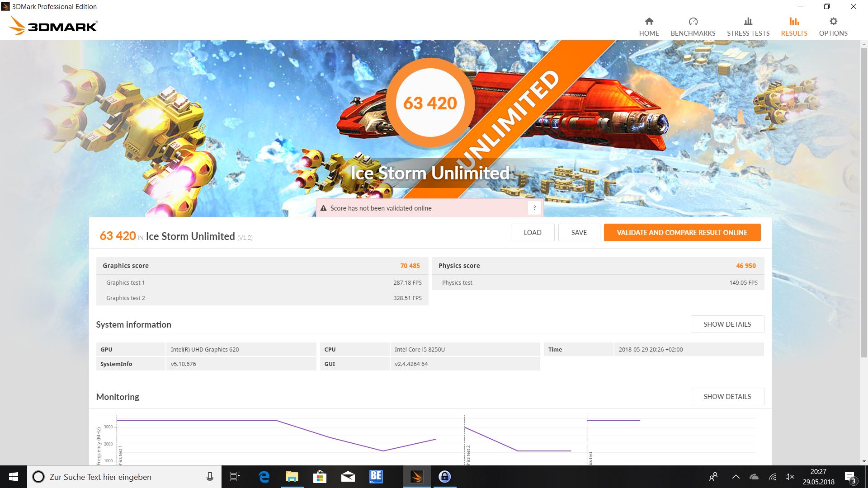Open the Home section icon
The height and width of the screenshot is (488, 868).
click(649, 21)
